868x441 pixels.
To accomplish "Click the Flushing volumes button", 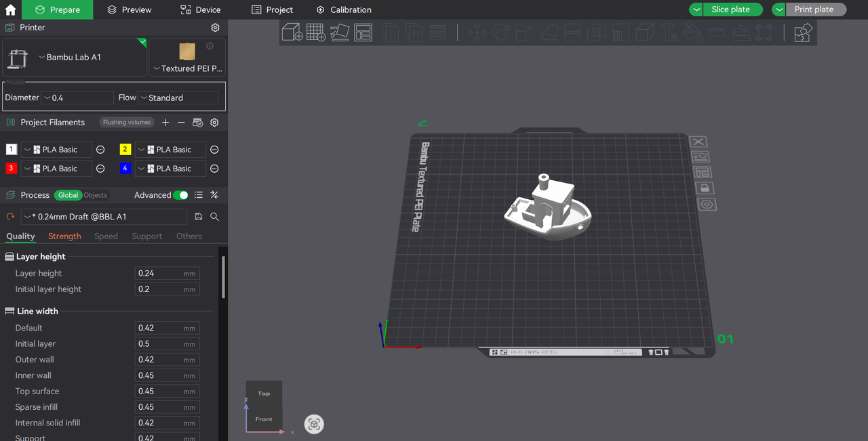I will [x=127, y=123].
